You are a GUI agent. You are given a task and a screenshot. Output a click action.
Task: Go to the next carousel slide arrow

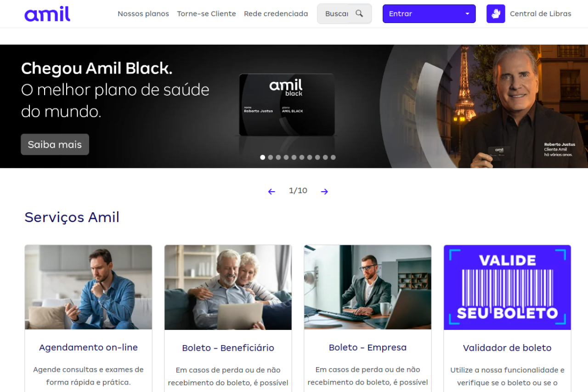(x=324, y=192)
